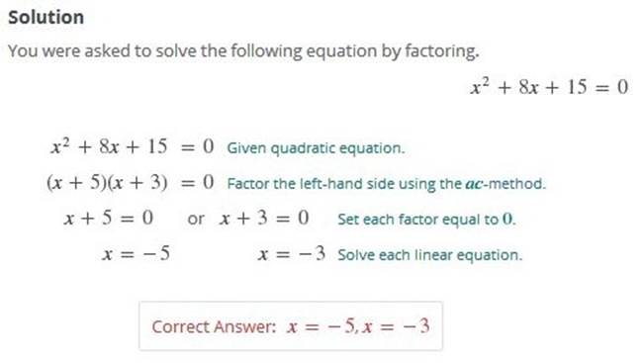This screenshot has width=644, height=363.
Task: Click the Correct Answer box
Action: click(x=291, y=326)
